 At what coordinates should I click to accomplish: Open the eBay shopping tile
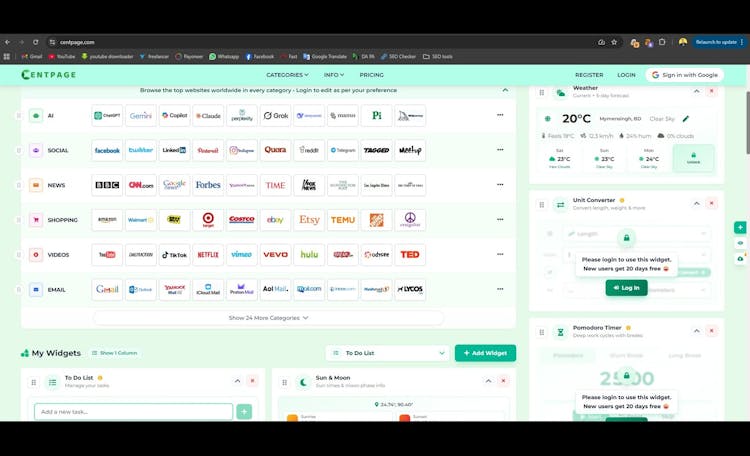coord(275,220)
